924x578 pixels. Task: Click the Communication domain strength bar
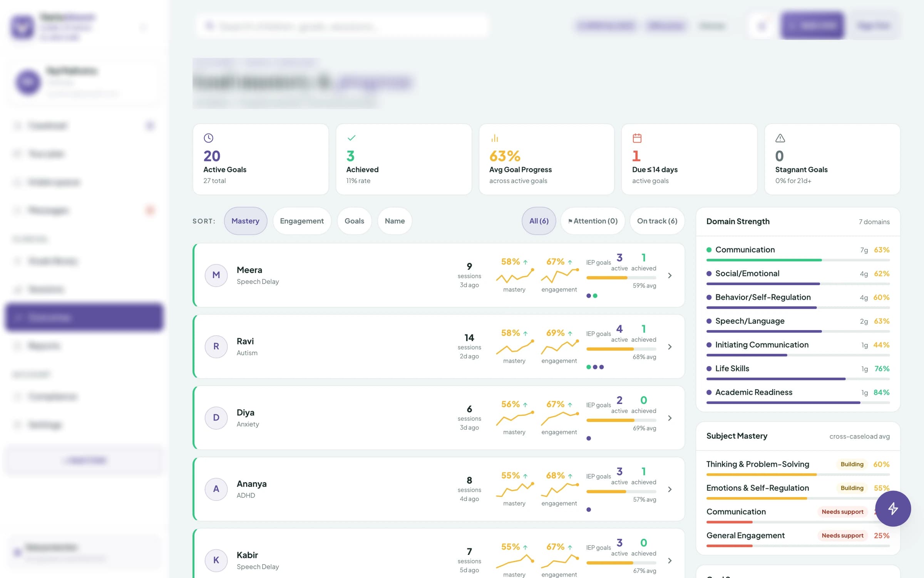point(798,260)
